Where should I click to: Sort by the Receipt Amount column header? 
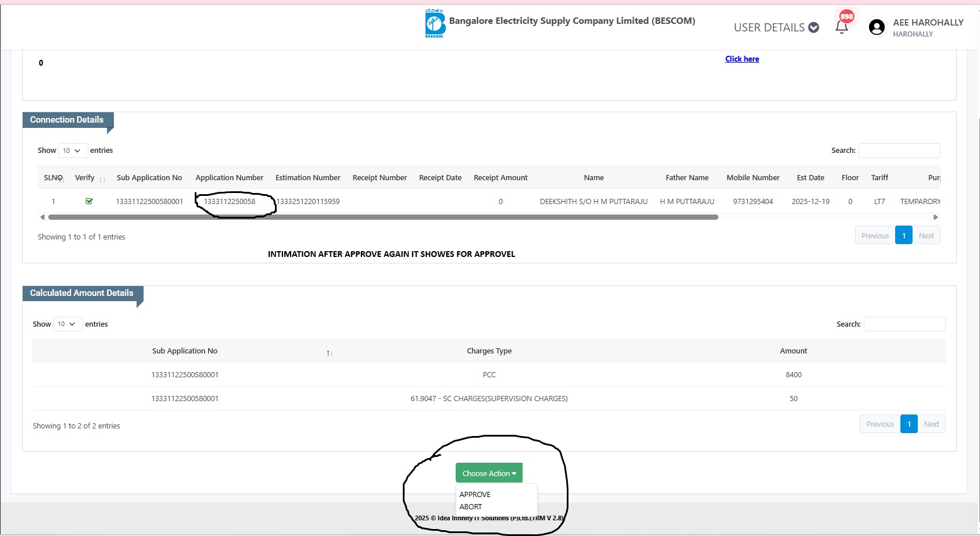pos(500,178)
